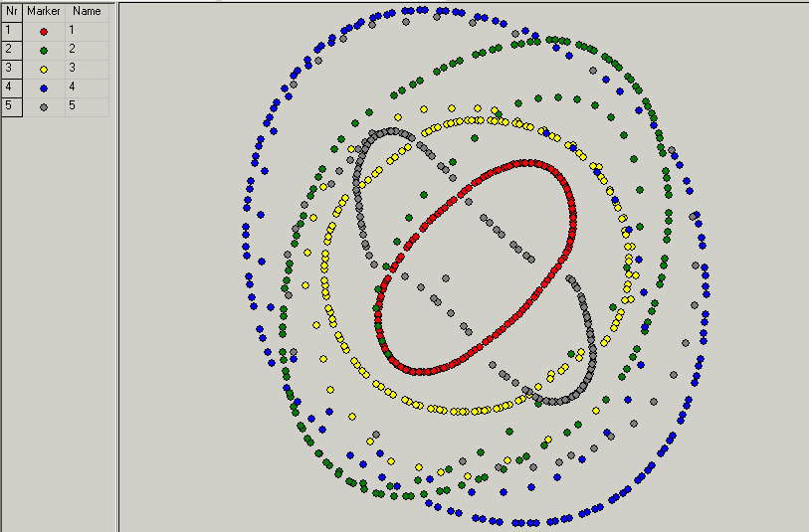Select the 'Marker' column header
809x532 pixels.
point(44,11)
